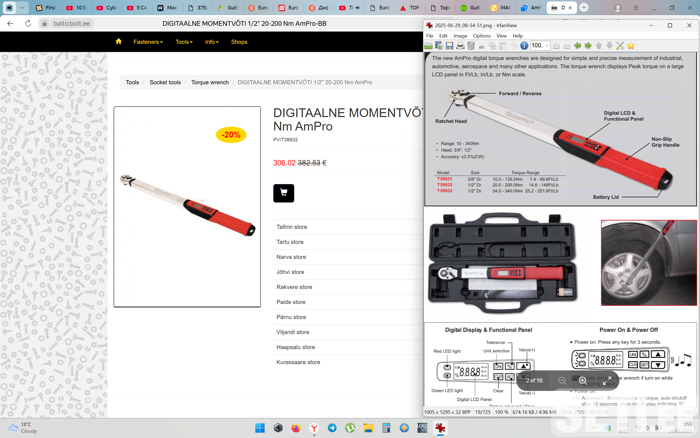
Task: Open a new browser tab with plus button
Action: click(583, 8)
